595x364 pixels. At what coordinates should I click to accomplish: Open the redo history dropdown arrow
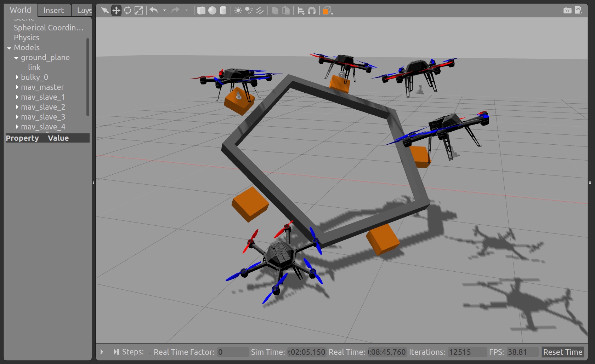tap(186, 11)
